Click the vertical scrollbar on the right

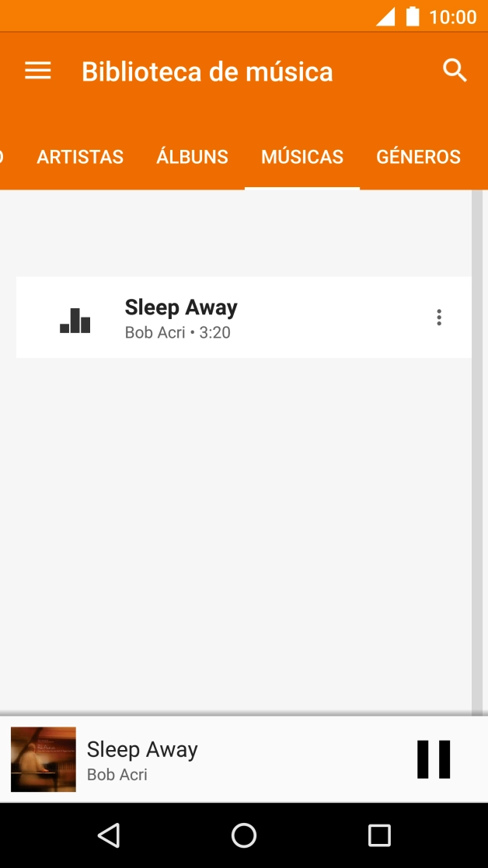click(477, 450)
